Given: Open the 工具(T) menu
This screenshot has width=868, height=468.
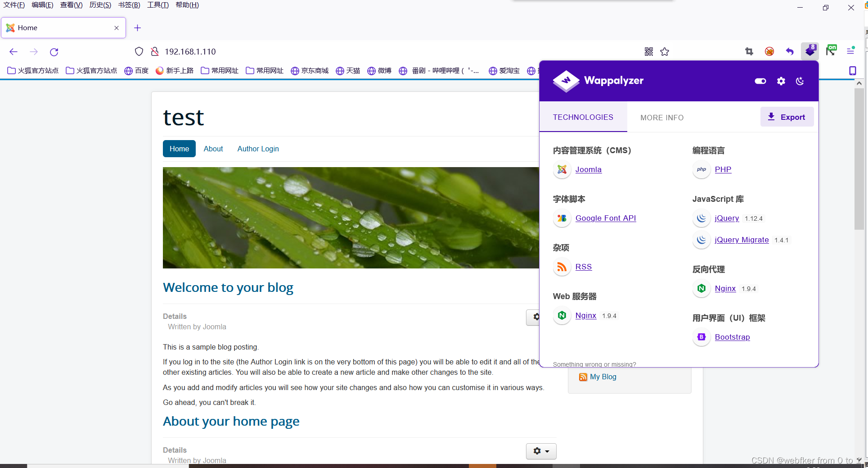Looking at the screenshot, I should coord(158,5).
